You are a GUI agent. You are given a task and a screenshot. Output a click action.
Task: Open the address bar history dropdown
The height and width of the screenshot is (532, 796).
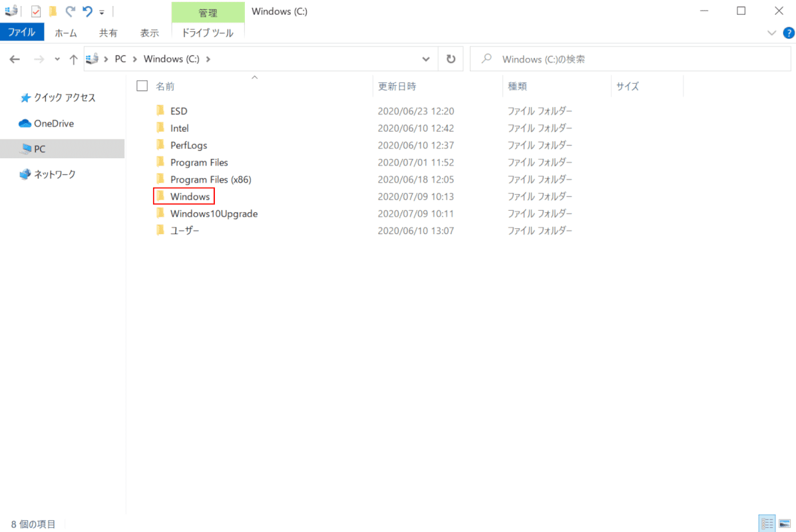coord(426,59)
